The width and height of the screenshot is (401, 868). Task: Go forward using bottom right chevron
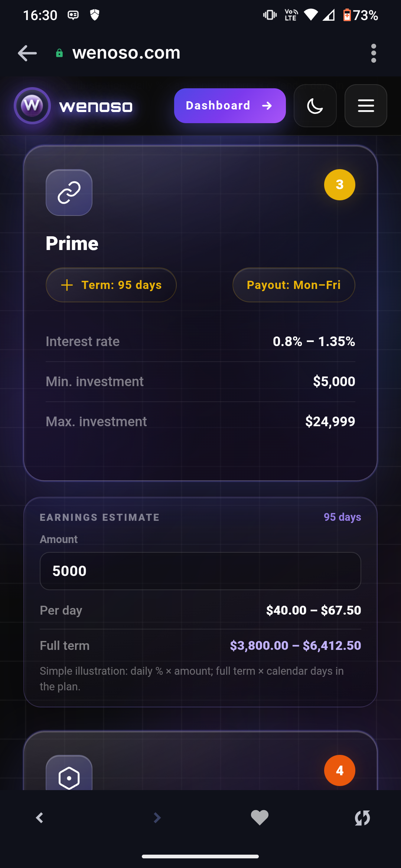pos(157,818)
